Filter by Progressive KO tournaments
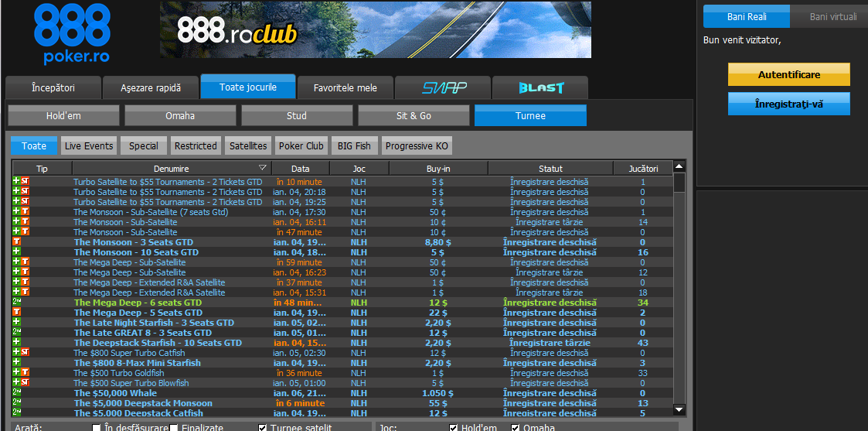Screen dimensions: 868x431 (417, 145)
